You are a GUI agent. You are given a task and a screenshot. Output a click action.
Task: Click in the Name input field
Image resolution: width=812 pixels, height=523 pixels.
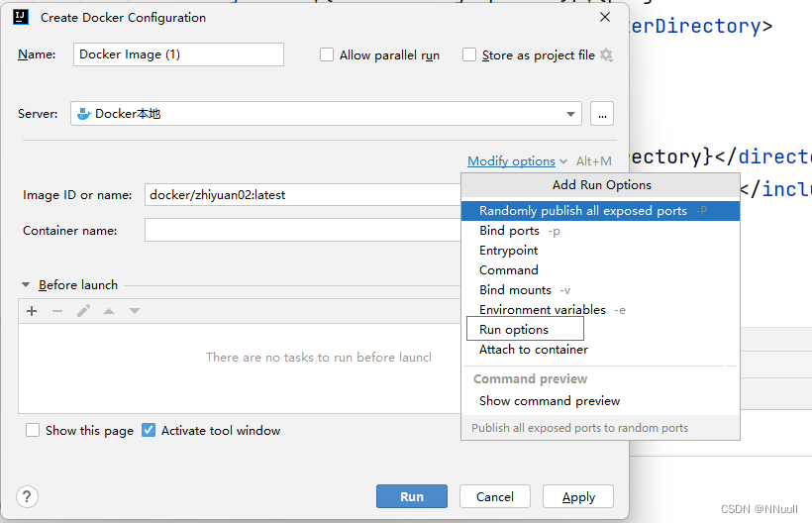point(178,54)
